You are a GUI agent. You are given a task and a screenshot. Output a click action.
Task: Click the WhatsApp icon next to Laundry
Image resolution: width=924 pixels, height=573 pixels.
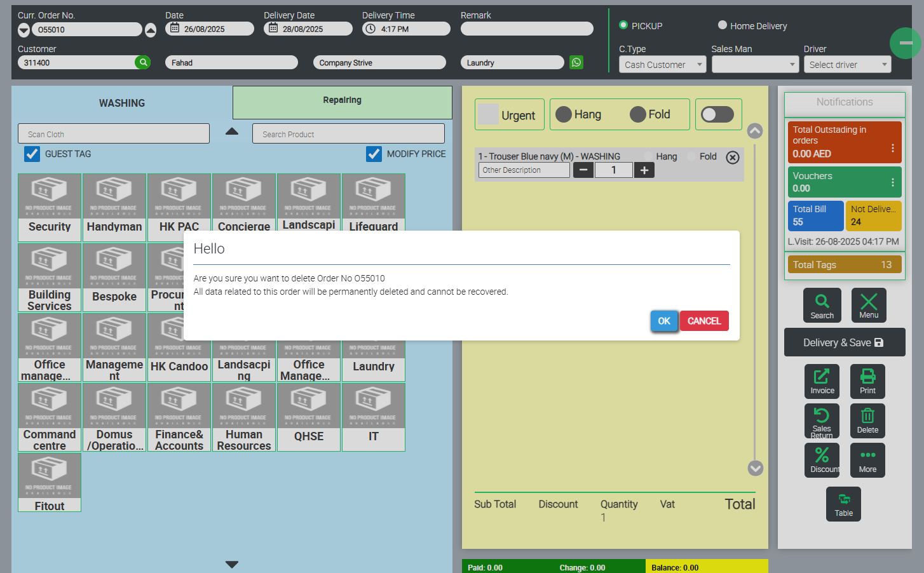click(576, 62)
